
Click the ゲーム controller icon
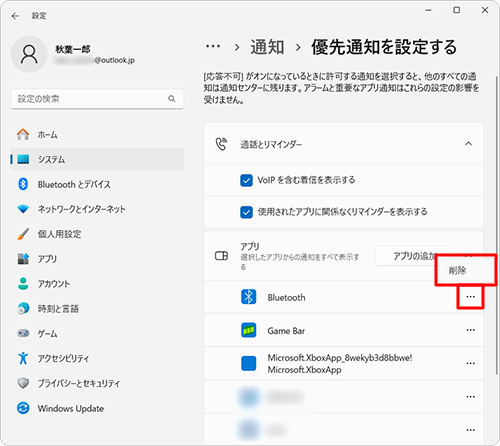click(23, 333)
